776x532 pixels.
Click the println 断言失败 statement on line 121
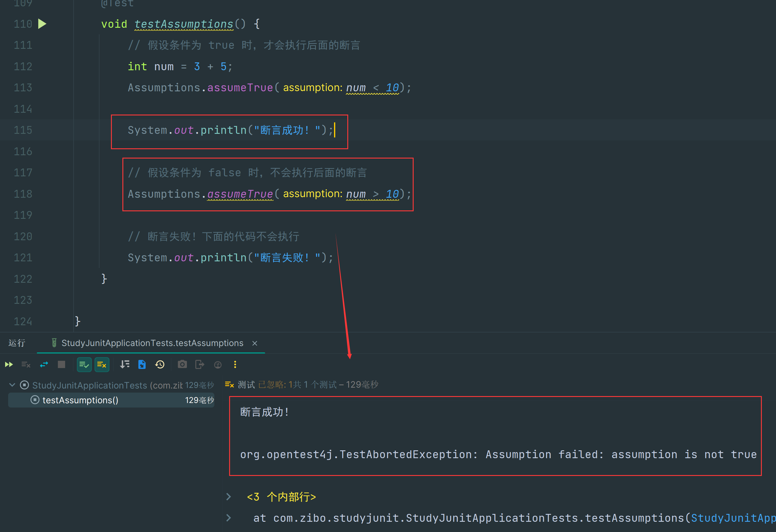coord(230,258)
